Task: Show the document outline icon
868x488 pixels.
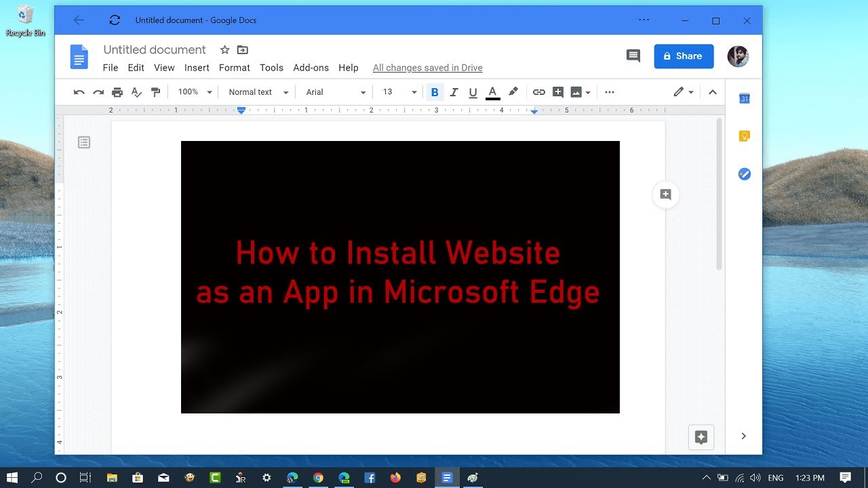Action: click(84, 142)
